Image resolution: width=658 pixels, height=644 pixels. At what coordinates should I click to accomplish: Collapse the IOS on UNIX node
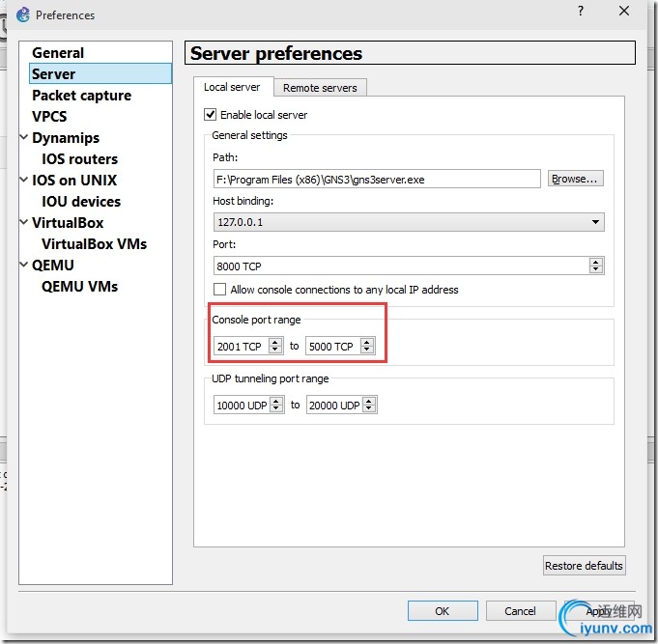click(x=24, y=180)
